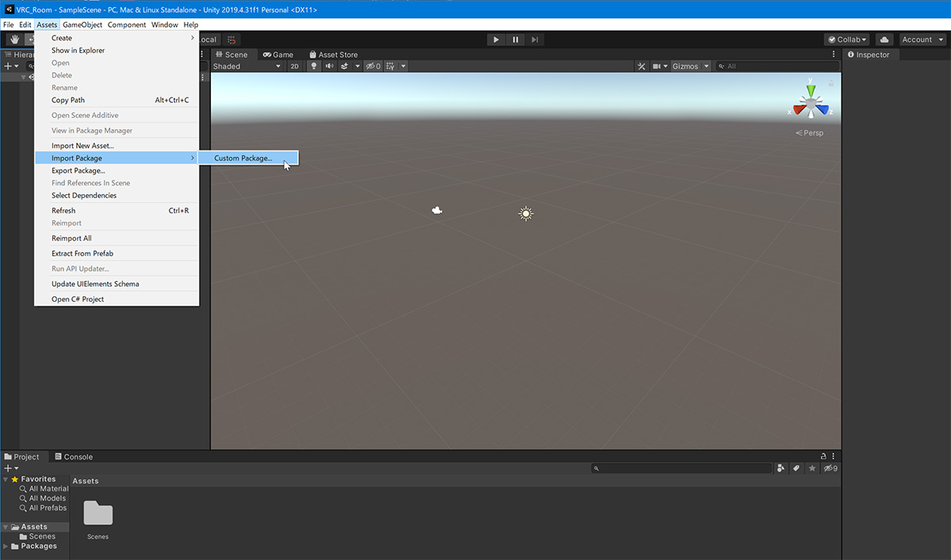951x560 pixels.
Task: Open the GameObject menu
Action: coord(82,25)
